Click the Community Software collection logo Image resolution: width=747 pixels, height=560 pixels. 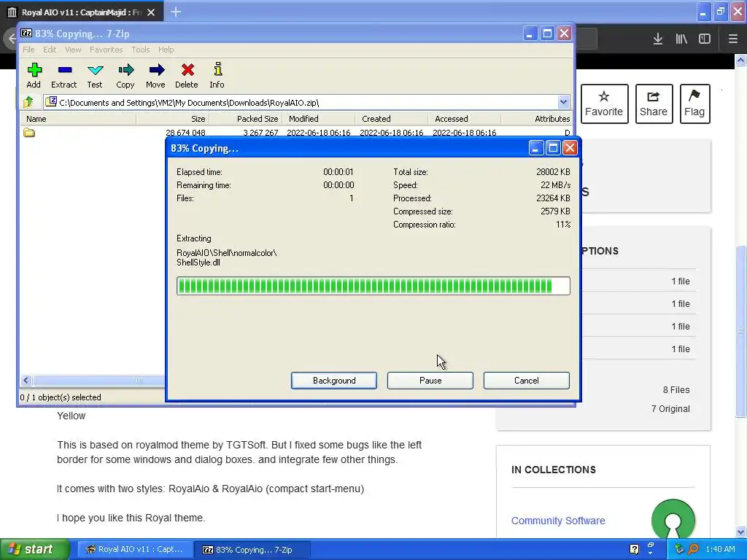673,519
